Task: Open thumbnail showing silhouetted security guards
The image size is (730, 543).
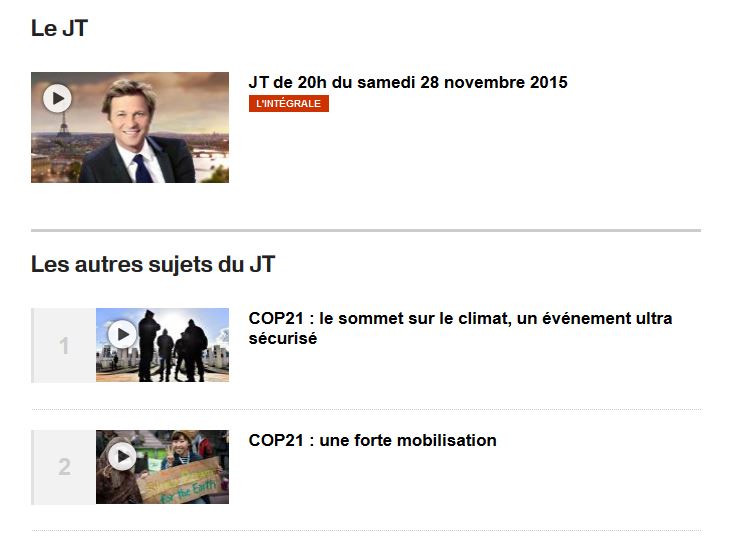Action: click(162, 345)
